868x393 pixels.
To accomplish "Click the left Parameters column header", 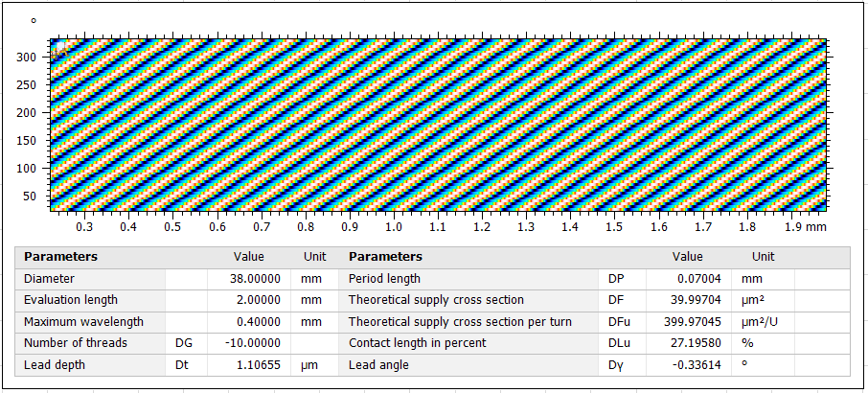I will point(60,257).
